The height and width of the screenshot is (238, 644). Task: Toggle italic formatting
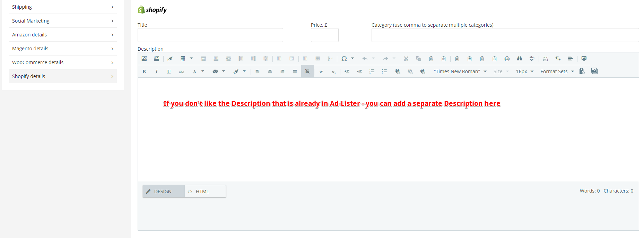pos(157,71)
